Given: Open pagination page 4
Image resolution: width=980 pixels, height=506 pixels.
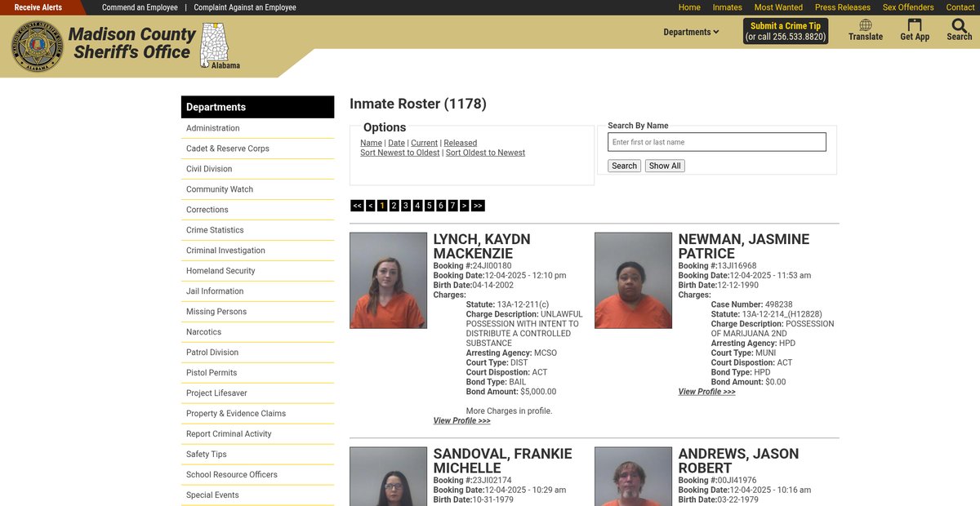Looking at the screenshot, I should tap(417, 206).
